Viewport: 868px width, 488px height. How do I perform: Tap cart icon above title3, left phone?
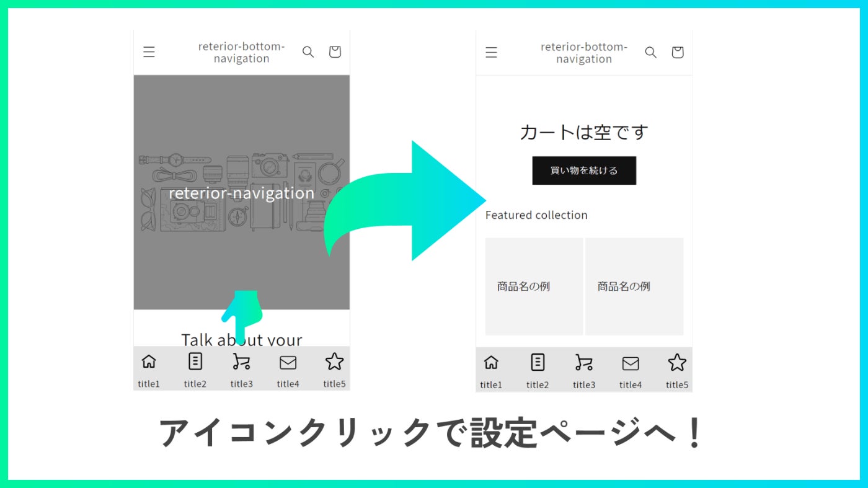pos(241,362)
